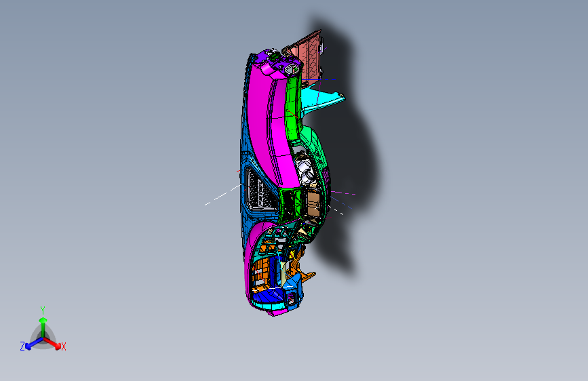Click the green Y axis of the orientation triad

(43, 327)
